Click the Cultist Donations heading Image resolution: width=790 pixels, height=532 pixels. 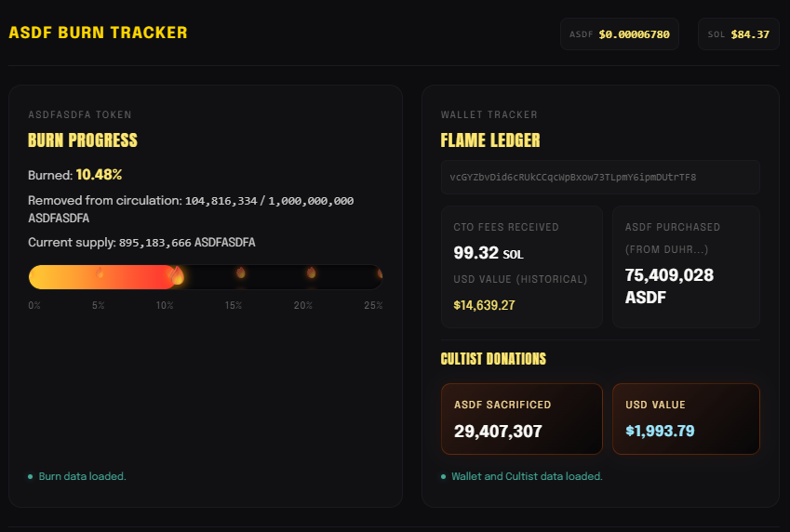coord(493,359)
